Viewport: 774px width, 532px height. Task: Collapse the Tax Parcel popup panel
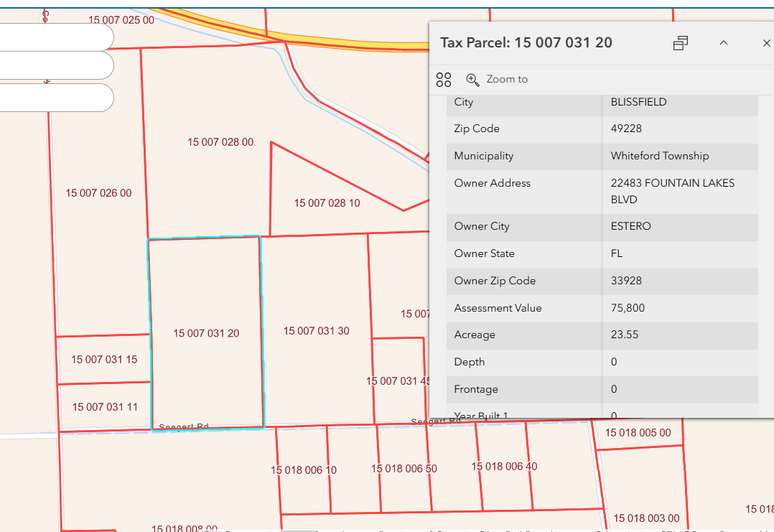(724, 43)
